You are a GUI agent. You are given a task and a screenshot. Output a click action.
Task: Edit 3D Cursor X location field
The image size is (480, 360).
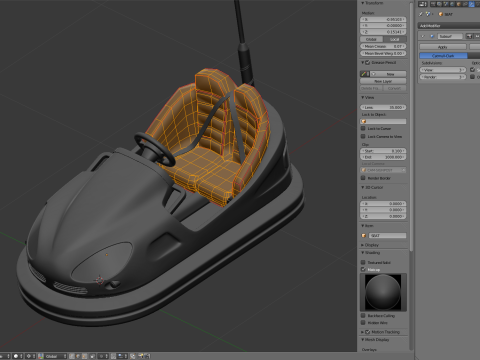pos(383,203)
